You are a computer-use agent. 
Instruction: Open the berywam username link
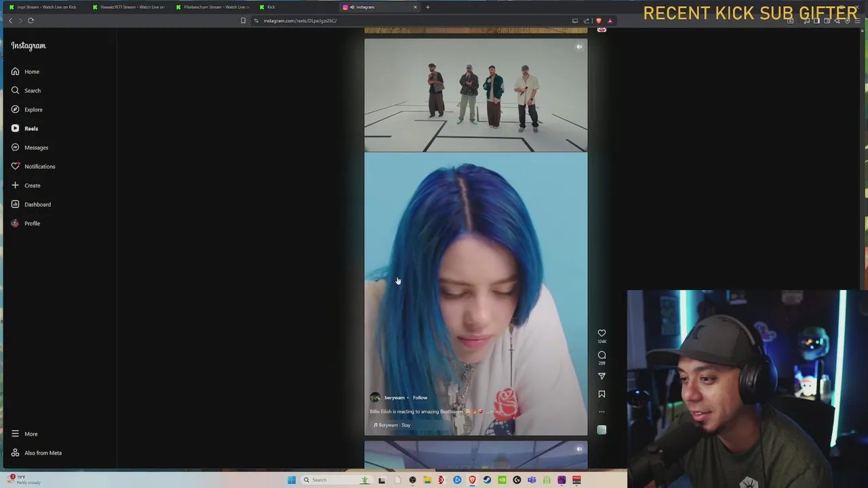(394, 398)
